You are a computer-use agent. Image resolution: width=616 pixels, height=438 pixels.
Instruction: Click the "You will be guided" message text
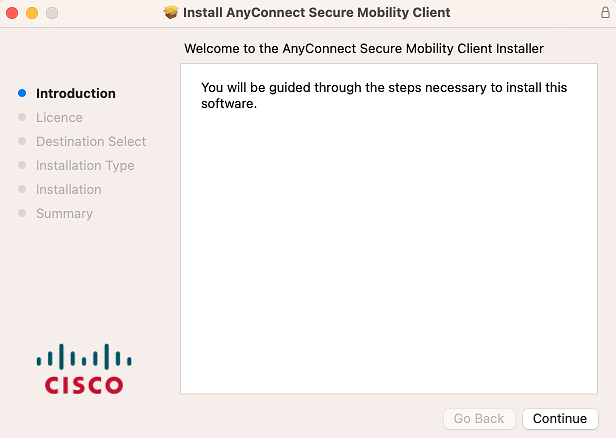384,95
